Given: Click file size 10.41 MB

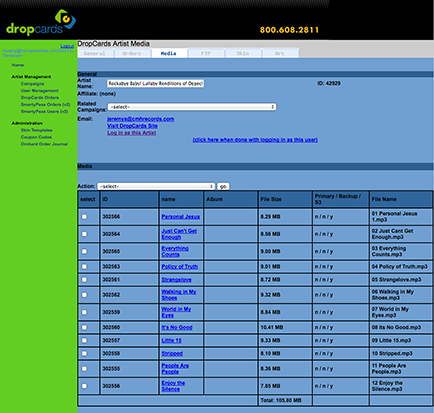Looking at the screenshot, I should coord(272,328).
